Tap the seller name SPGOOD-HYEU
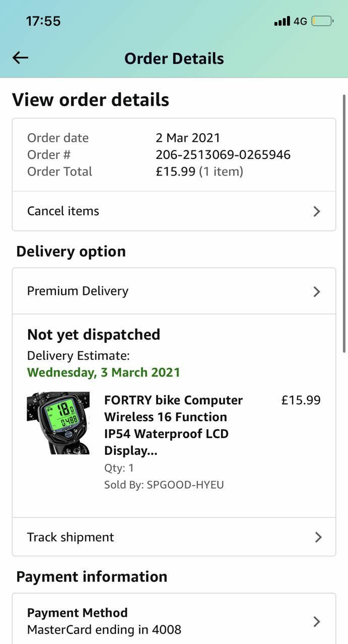 (185, 485)
